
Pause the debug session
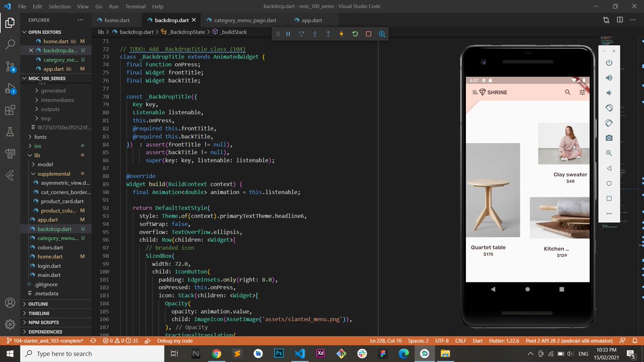(288, 34)
